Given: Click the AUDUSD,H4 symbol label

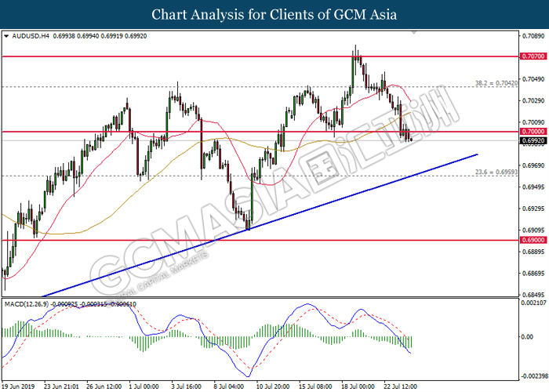Looking at the screenshot, I should (x=31, y=36).
